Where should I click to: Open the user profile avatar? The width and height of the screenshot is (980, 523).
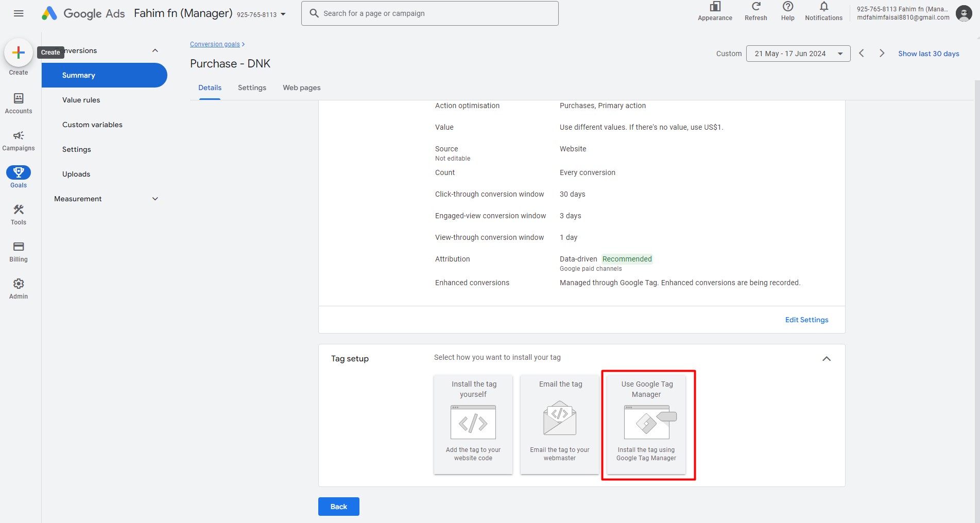click(964, 13)
